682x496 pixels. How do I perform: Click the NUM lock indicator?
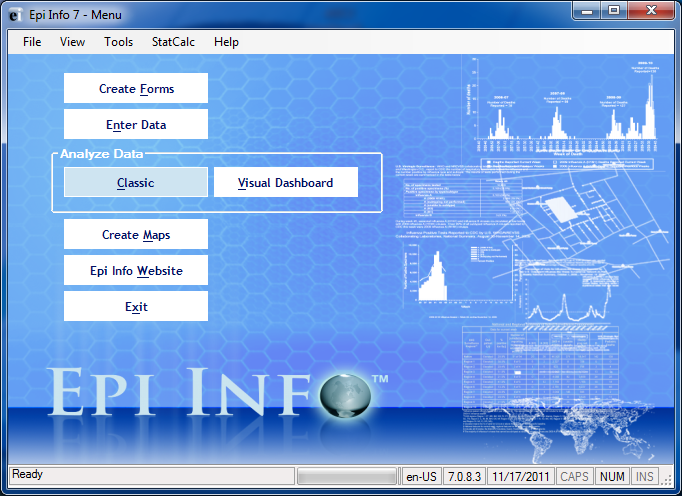click(611, 476)
